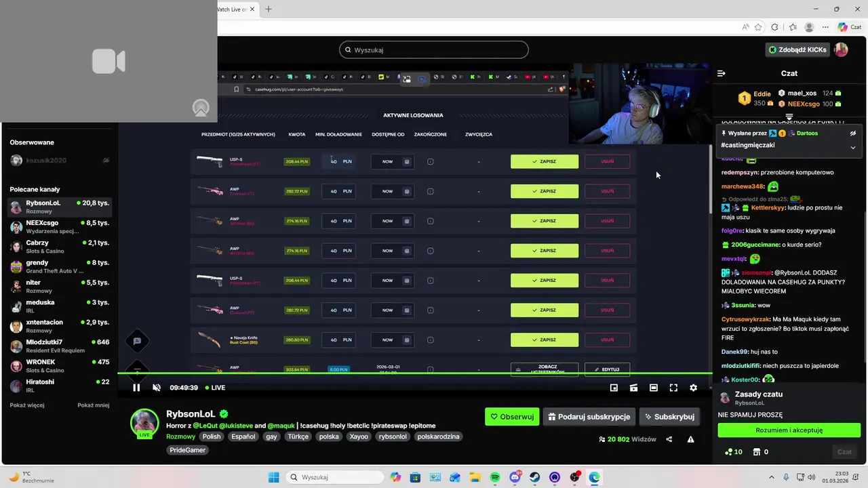Open xntentacion channel in sidebar
Image resolution: width=868 pixels, height=488 pixels.
(60, 326)
